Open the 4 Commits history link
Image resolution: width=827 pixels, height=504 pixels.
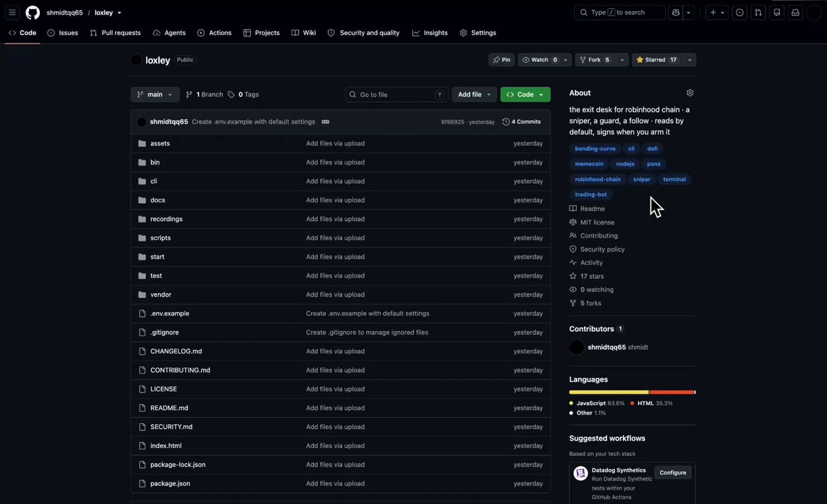(522, 122)
